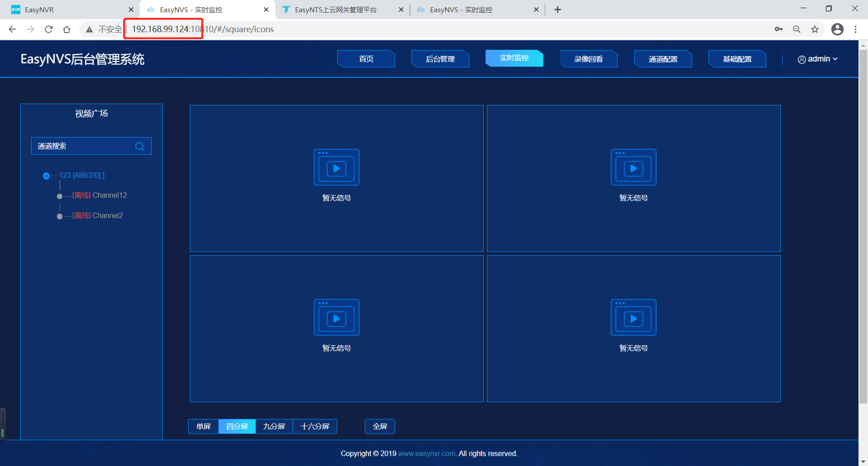Click the address bar URL text
The image size is (868, 466).
coord(203,29)
